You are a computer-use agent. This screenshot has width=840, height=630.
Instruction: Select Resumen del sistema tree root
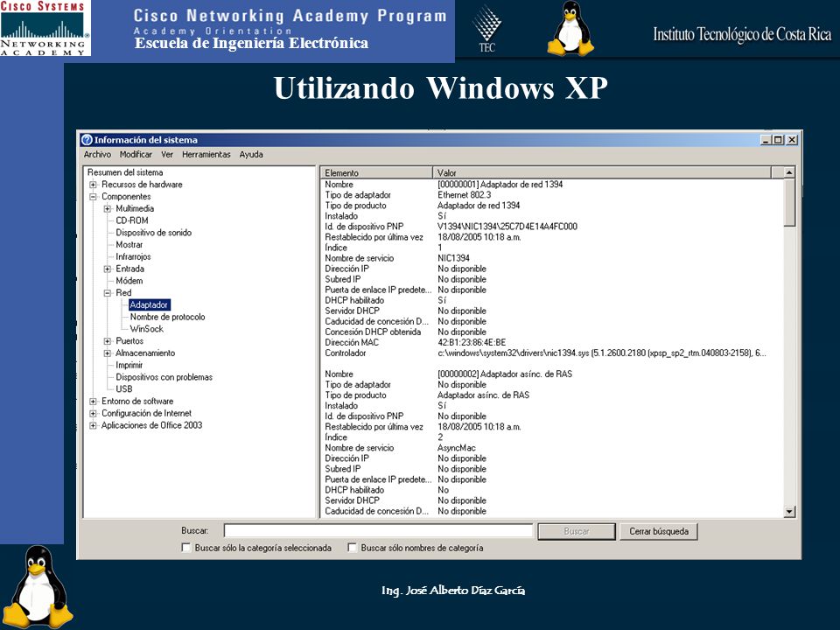[125, 172]
